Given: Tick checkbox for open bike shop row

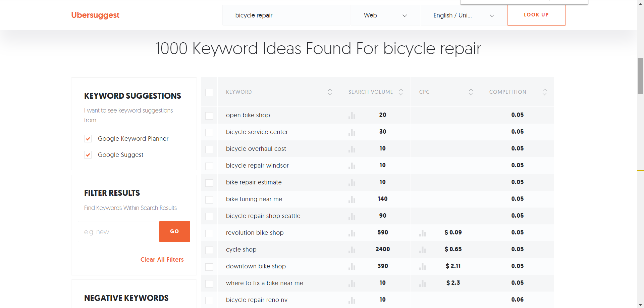Looking at the screenshot, I should (209, 116).
